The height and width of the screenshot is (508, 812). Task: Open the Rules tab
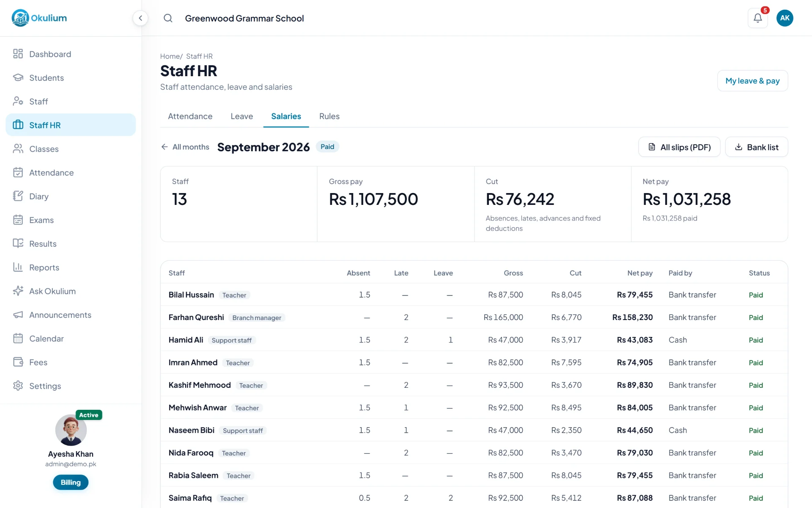[x=329, y=116]
